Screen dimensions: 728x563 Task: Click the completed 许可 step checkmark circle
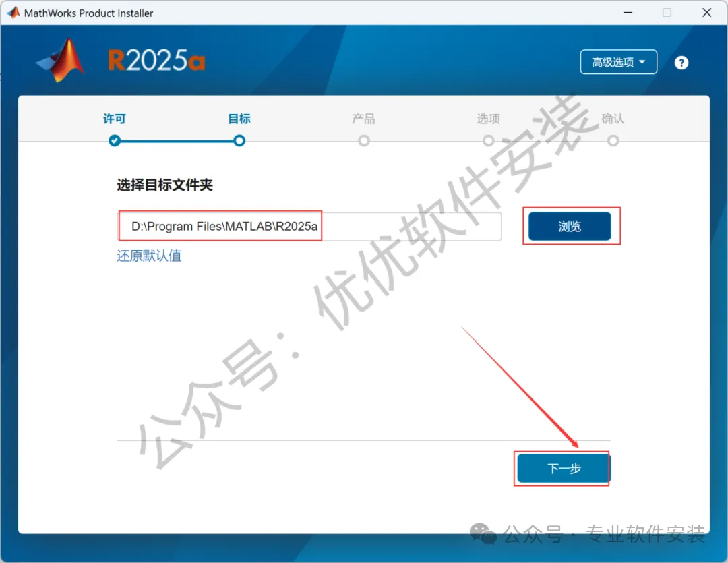pyautogui.click(x=114, y=140)
